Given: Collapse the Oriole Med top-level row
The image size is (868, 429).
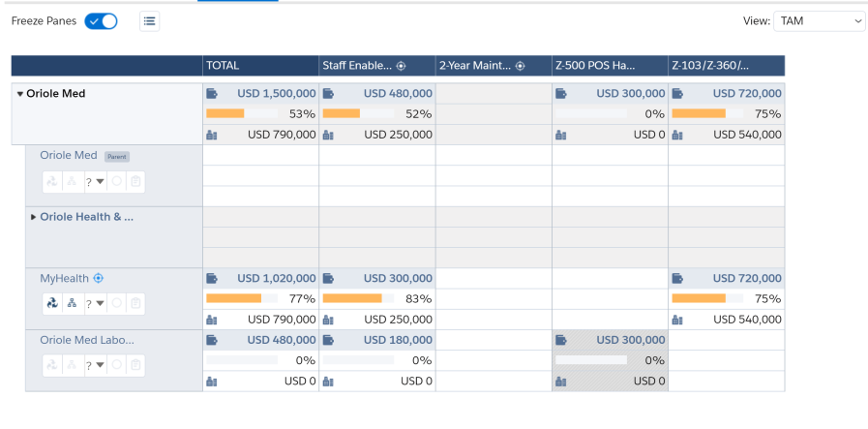Looking at the screenshot, I should pos(20,94).
